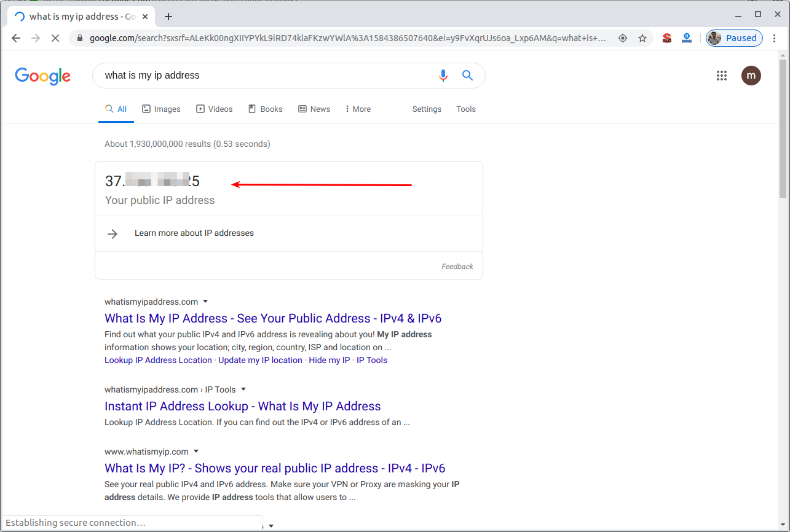Viewport: 790px width, 532px height.
Task: Expand options for www.whatismyip.com result
Action: click(196, 452)
